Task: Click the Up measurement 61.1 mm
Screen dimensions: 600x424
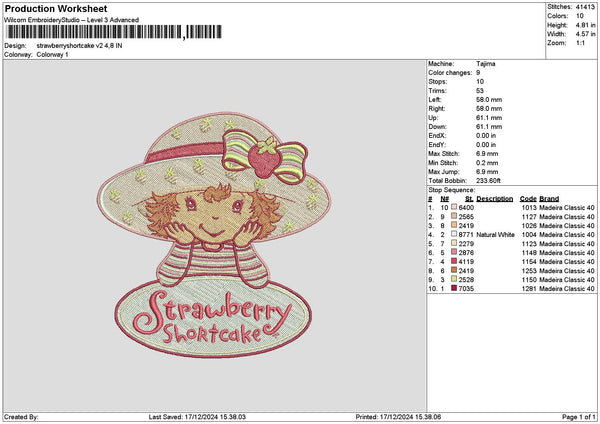Action: pos(489,117)
